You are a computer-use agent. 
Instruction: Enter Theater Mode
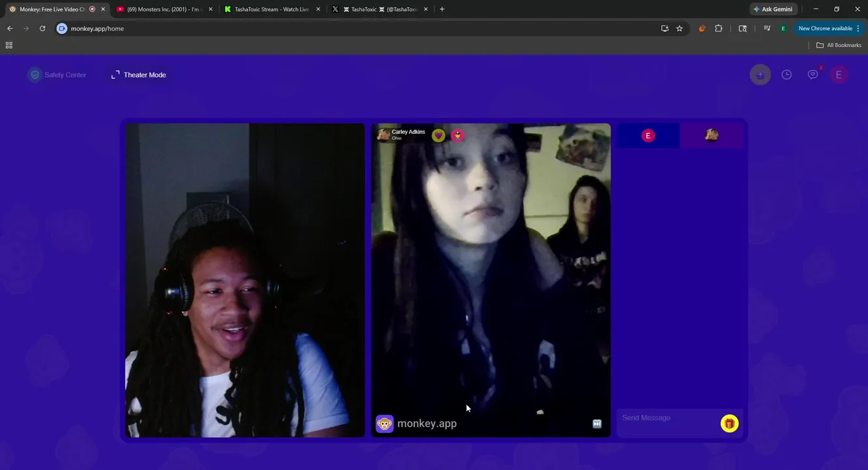click(x=138, y=75)
